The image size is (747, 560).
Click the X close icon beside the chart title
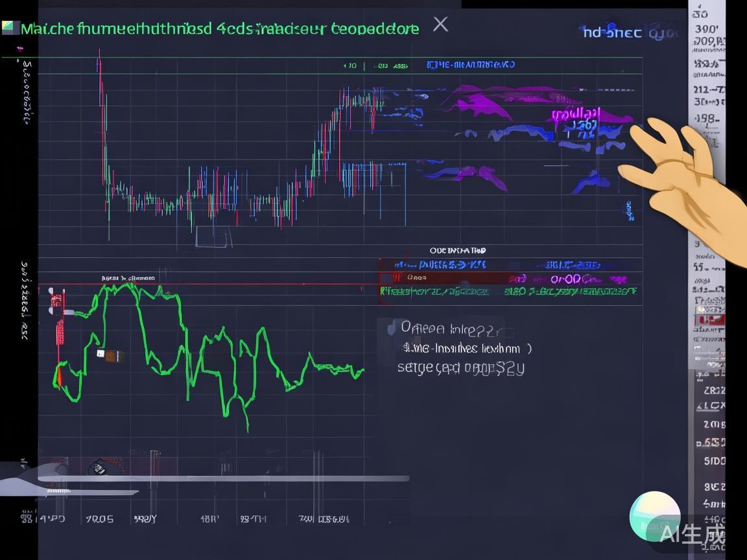(x=440, y=25)
